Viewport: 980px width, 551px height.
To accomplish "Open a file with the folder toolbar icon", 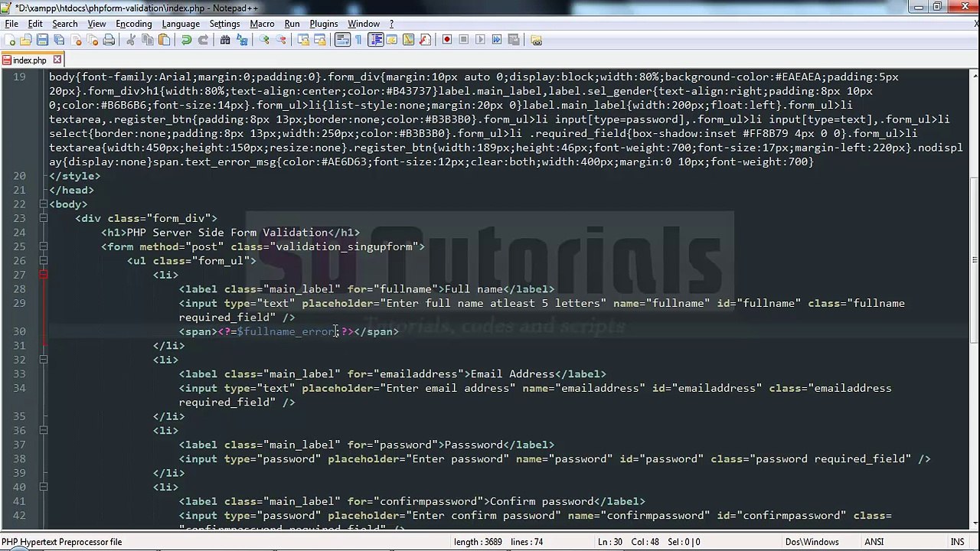I will pos(26,40).
